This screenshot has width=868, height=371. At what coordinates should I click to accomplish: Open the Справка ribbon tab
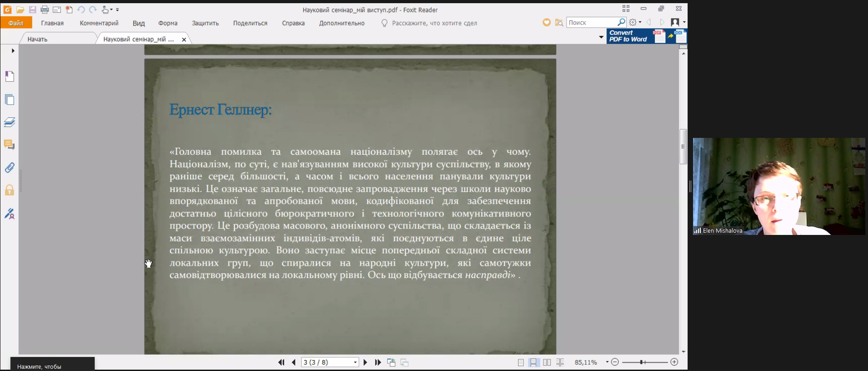[293, 23]
